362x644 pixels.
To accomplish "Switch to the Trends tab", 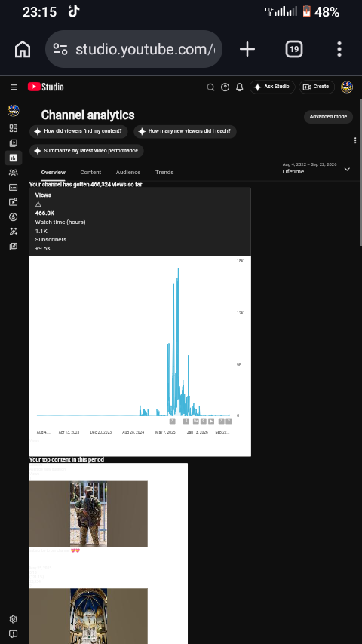I will pos(164,172).
